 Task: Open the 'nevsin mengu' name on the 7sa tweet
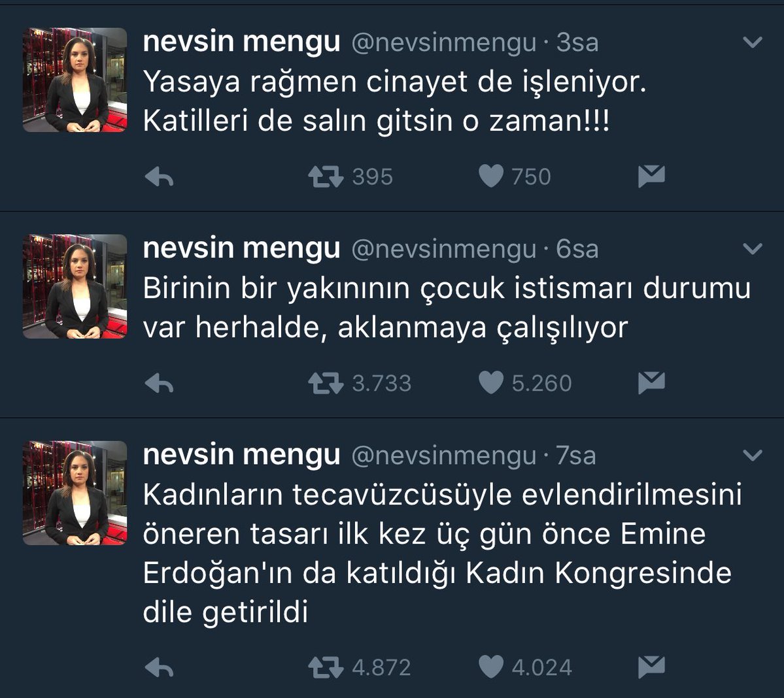(x=241, y=455)
